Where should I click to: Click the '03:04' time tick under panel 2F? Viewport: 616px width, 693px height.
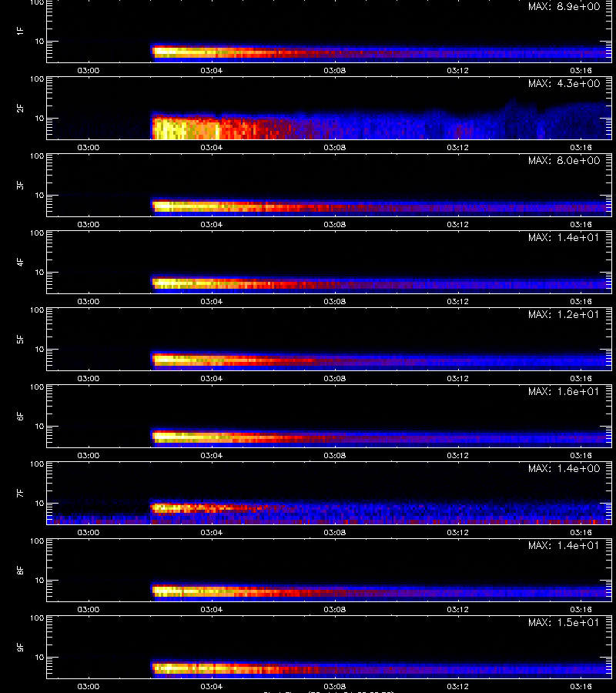pyautogui.click(x=211, y=147)
